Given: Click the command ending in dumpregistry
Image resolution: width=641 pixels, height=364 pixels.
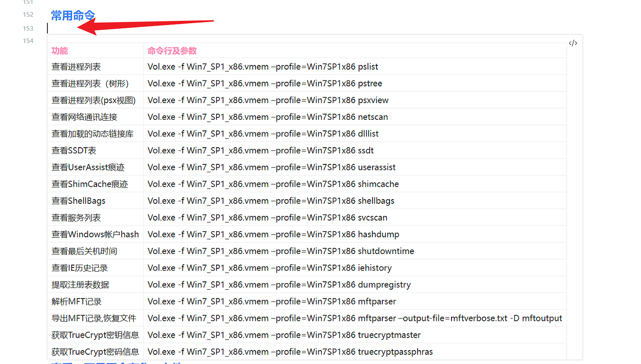Looking at the screenshot, I should click(279, 284).
